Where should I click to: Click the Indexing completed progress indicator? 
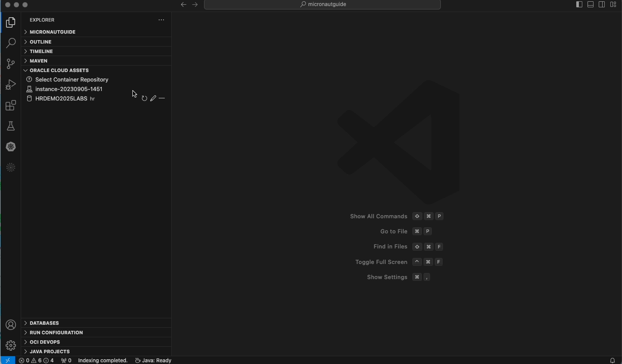[x=103, y=361]
